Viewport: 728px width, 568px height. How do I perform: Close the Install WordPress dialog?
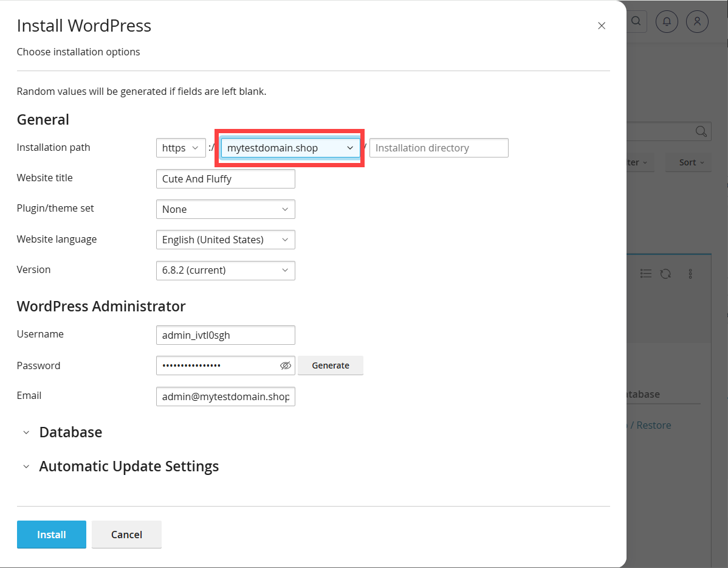click(x=601, y=26)
